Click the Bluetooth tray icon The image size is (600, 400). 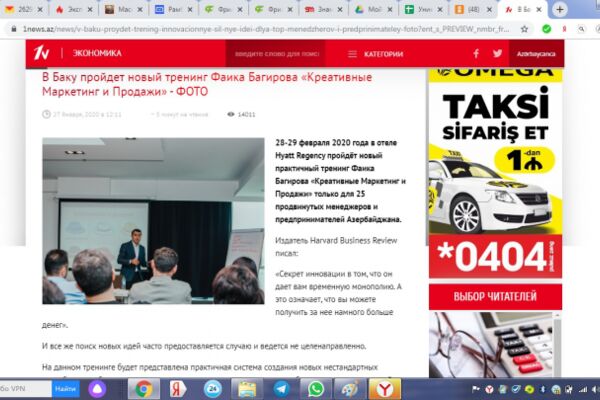542,389
